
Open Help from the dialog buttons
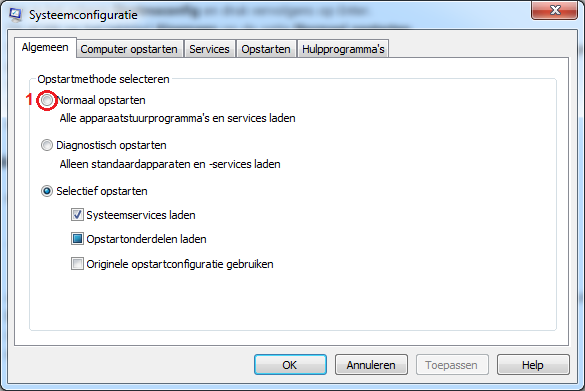pyautogui.click(x=533, y=365)
